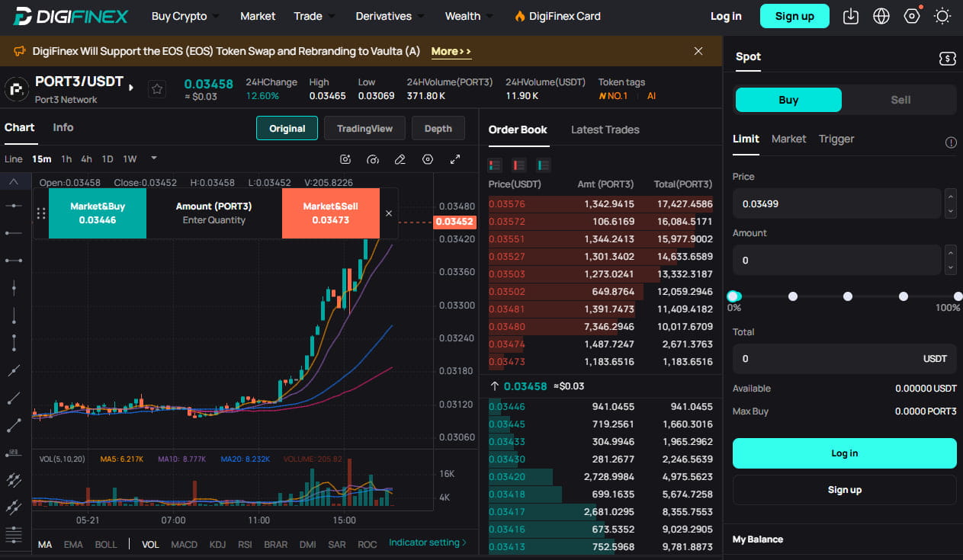The width and height of the screenshot is (963, 560).
Task: Switch to the Info tab
Action: tap(63, 127)
